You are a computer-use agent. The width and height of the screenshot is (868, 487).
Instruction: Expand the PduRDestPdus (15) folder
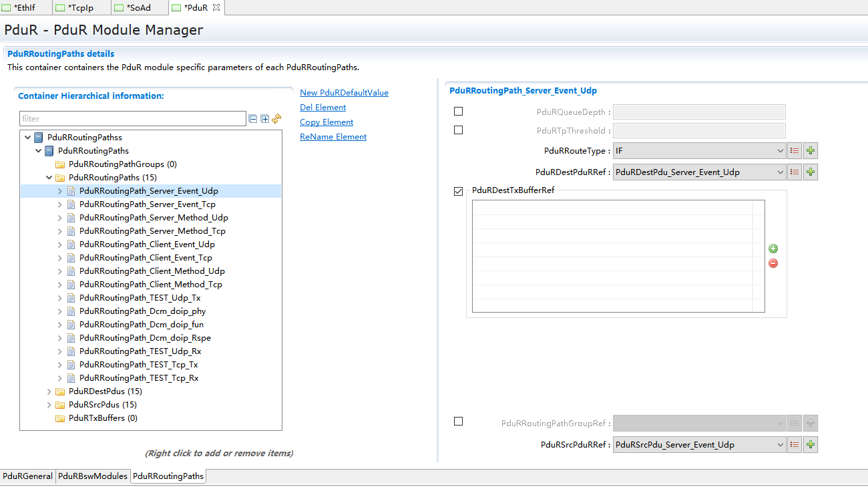click(x=49, y=391)
